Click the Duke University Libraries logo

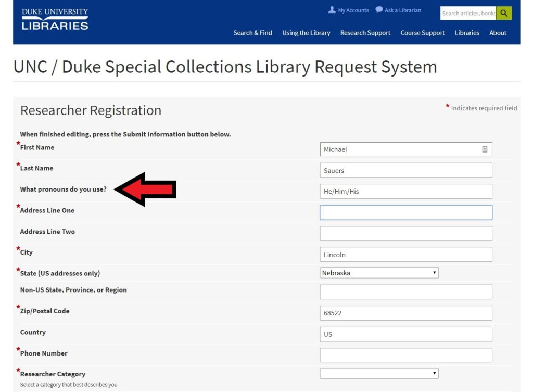click(55, 19)
